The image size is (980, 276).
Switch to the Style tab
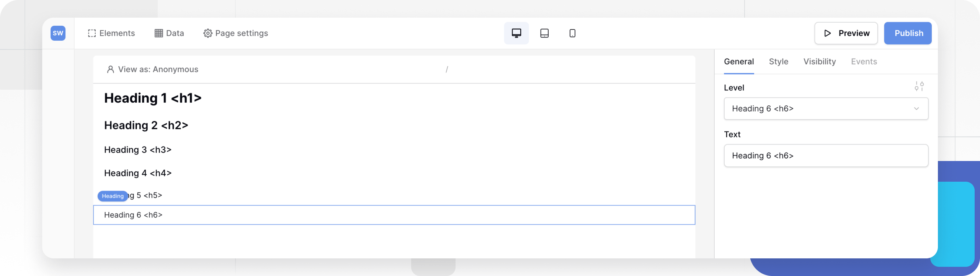[x=778, y=62]
